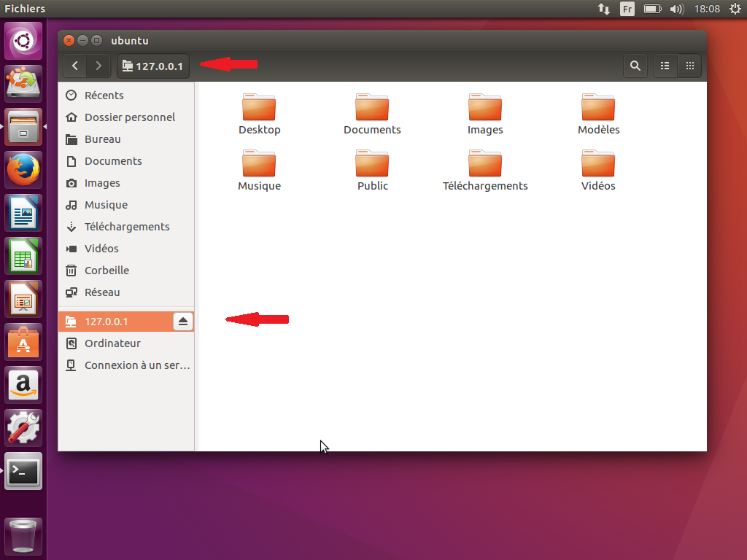
Task: Switch to grid icon view mode
Action: click(x=689, y=66)
